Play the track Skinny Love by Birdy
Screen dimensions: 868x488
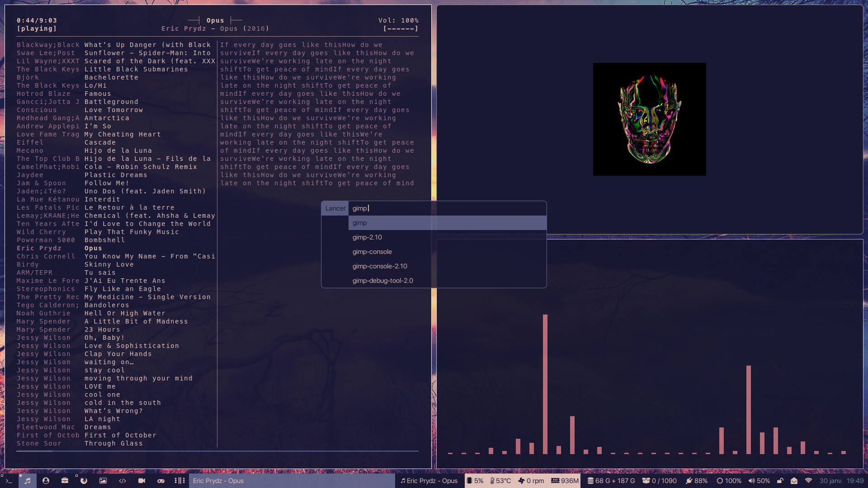click(x=109, y=264)
